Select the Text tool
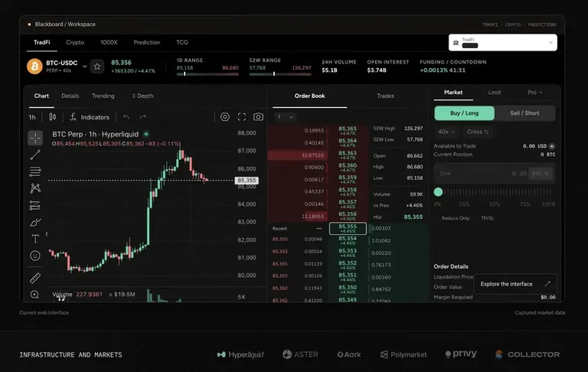The width and height of the screenshot is (588, 372). coord(35,239)
